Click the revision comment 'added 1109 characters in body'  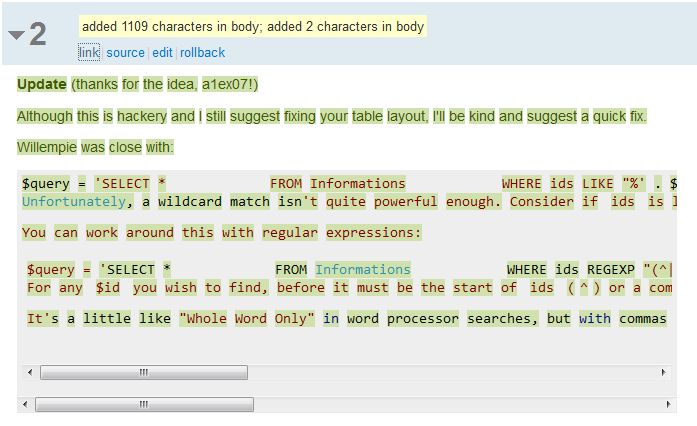(x=170, y=27)
